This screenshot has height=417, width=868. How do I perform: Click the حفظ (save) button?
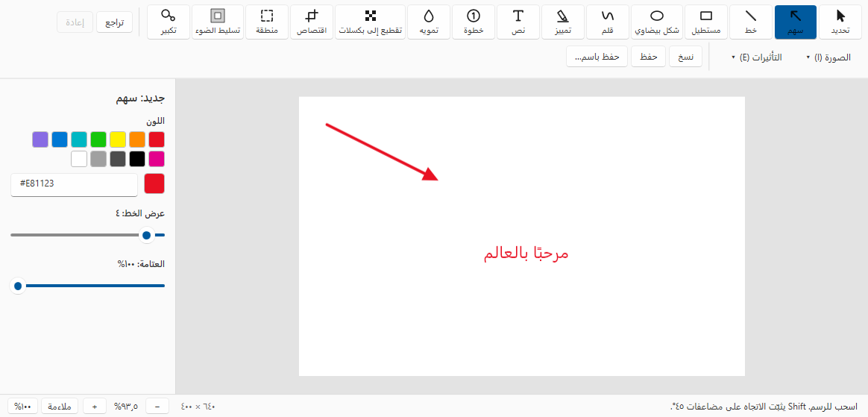648,57
